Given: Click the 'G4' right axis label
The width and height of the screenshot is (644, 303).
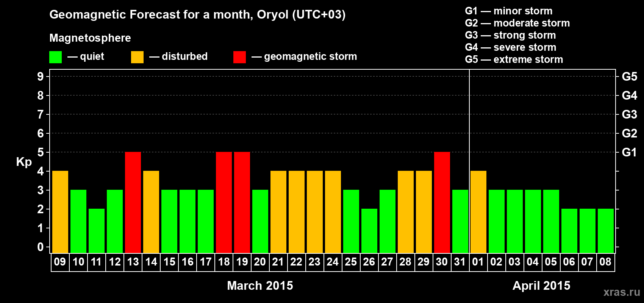Looking at the screenshot, I should coord(630,95).
